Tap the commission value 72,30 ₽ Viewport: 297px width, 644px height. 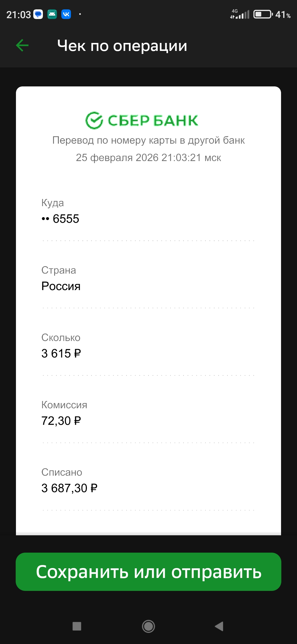coord(61,421)
